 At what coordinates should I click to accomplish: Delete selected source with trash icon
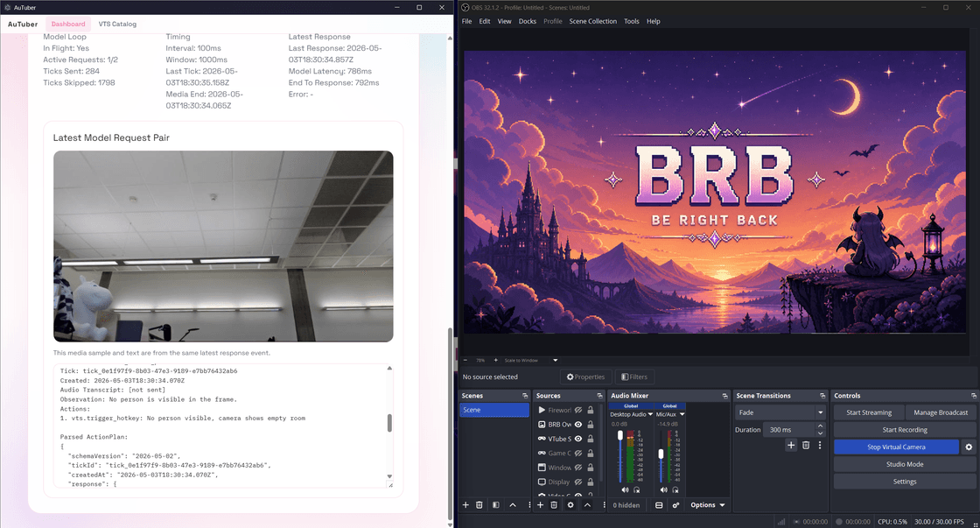(554, 505)
